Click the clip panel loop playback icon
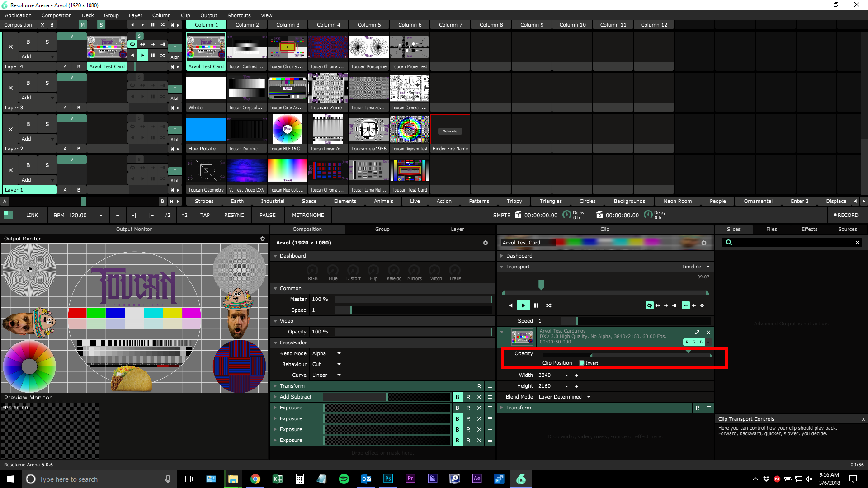 pos(649,305)
